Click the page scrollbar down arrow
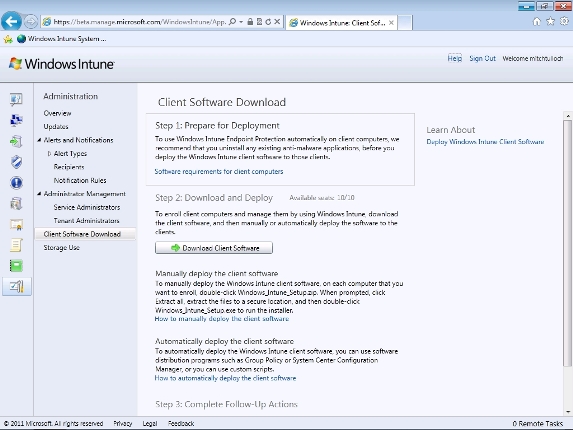Viewport: 573px width, 430px height. click(x=568, y=412)
